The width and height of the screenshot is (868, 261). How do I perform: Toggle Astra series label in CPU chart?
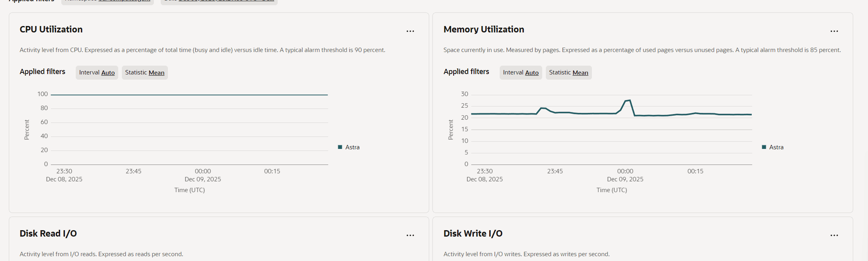[x=352, y=147]
